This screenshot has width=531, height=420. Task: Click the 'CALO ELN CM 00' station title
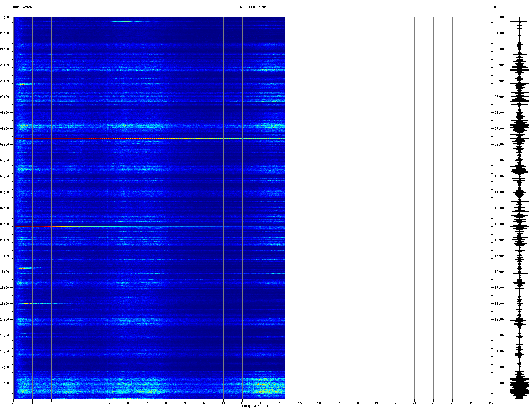click(x=253, y=7)
